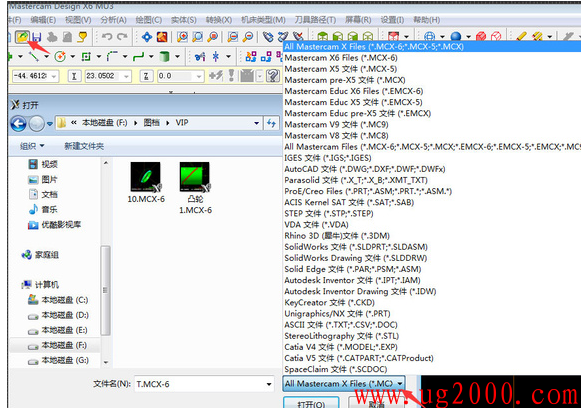Click the Z coordinate lock button
This screenshot has height=408, width=581.
[146, 76]
